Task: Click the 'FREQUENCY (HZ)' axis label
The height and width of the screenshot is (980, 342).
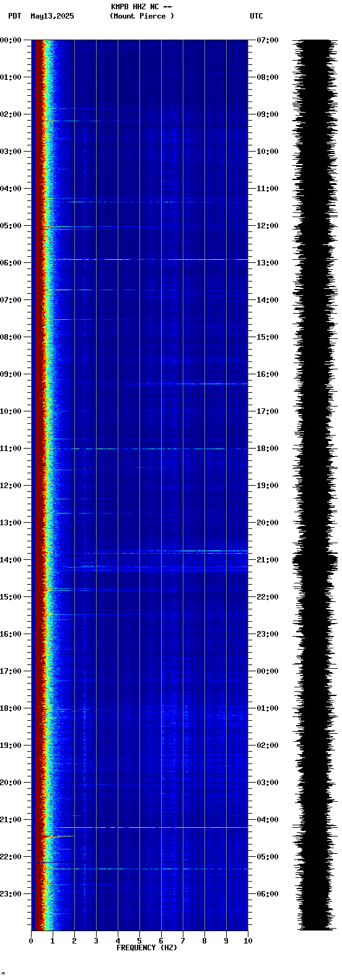Action: 147,948
